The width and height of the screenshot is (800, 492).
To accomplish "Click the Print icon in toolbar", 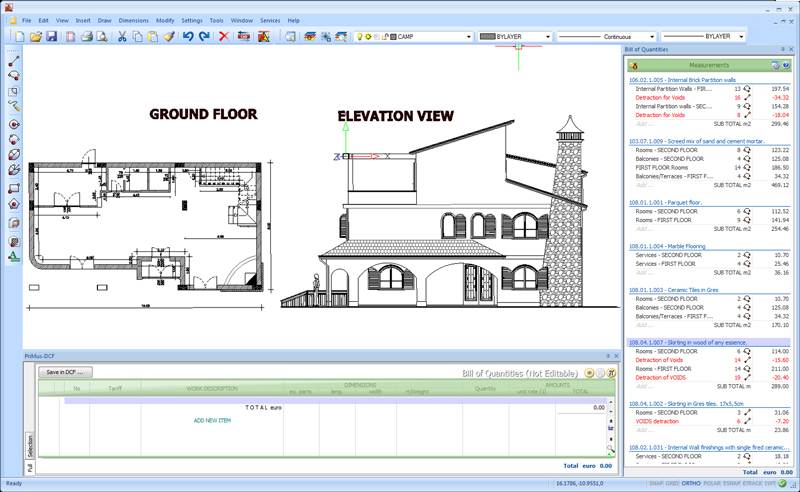I will pos(86,37).
